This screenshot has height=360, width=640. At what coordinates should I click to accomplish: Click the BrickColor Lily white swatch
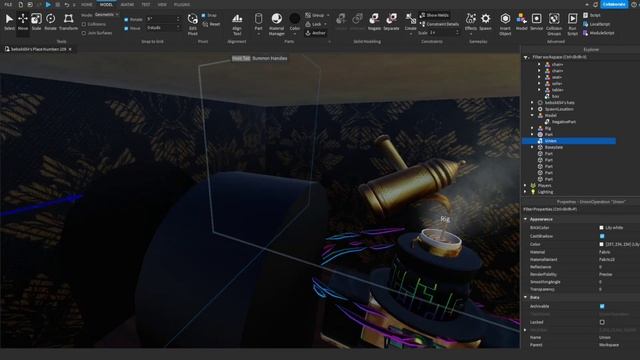(601, 228)
